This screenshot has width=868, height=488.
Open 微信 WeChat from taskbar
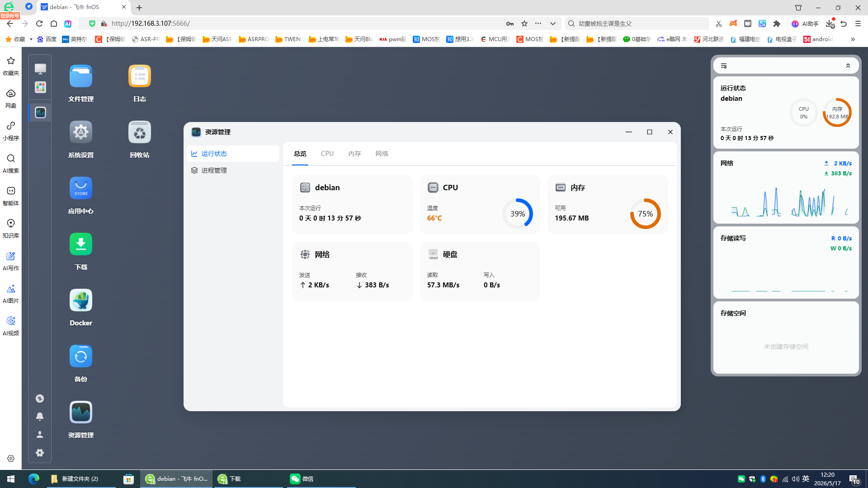click(x=321, y=479)
